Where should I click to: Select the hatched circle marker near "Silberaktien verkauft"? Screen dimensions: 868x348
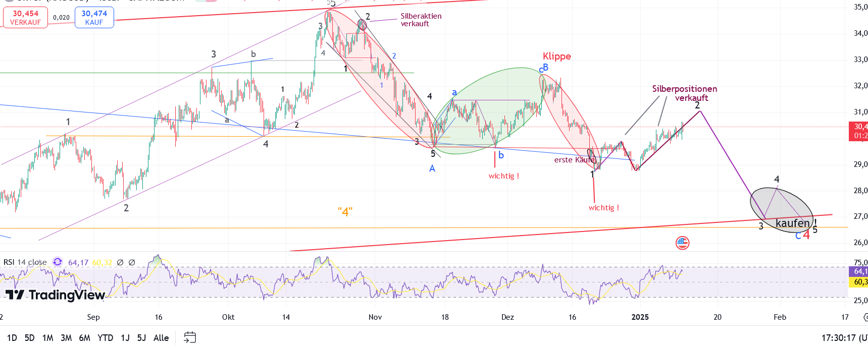click(x=362, y=24)
